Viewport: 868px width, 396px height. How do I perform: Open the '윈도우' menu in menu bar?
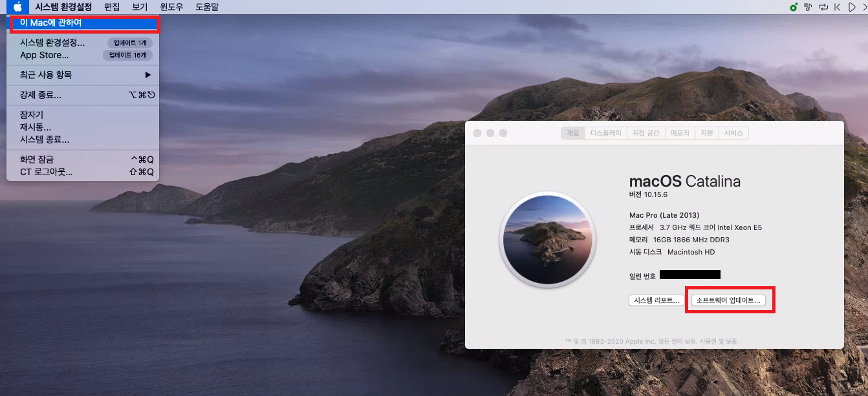pyautogui.click(x=171, y=7)
